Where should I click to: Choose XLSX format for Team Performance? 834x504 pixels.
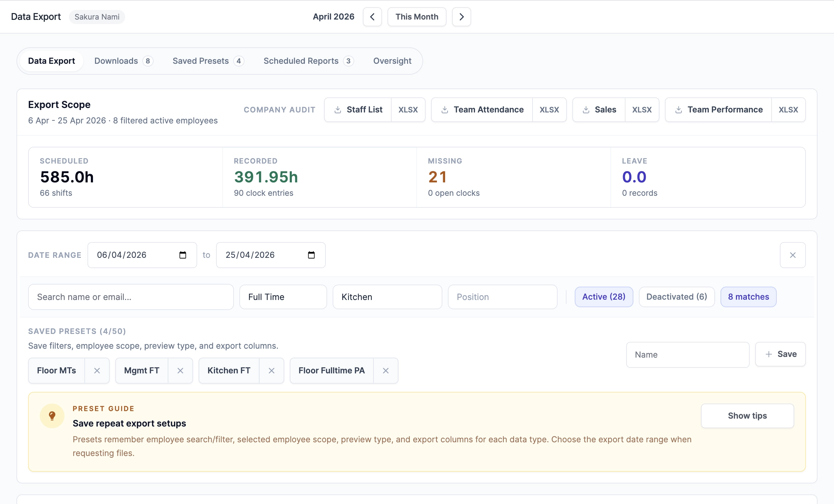pyautogui.click(x=788, y=110)
